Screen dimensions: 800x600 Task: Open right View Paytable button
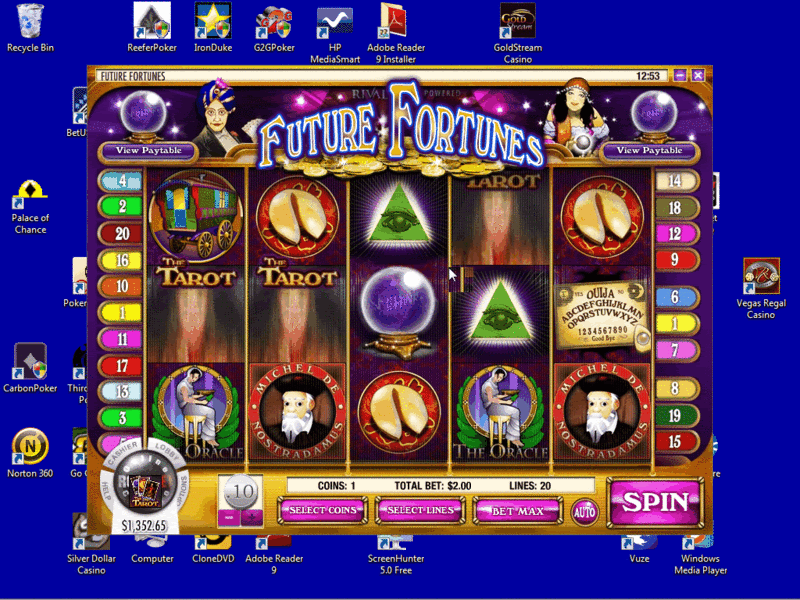[x=649, y=151]
